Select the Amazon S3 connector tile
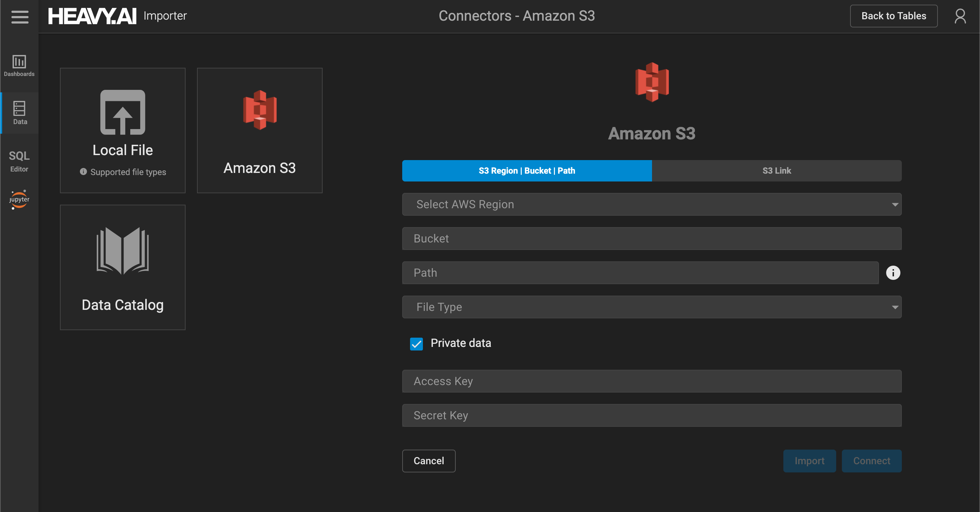This screenshot has width=980, height=512. (x=259, y=130)
